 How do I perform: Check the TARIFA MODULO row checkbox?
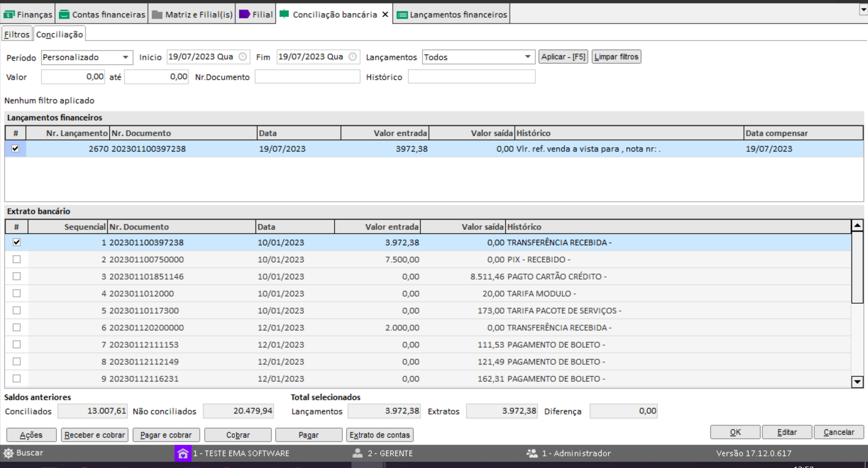pos(17,293)
